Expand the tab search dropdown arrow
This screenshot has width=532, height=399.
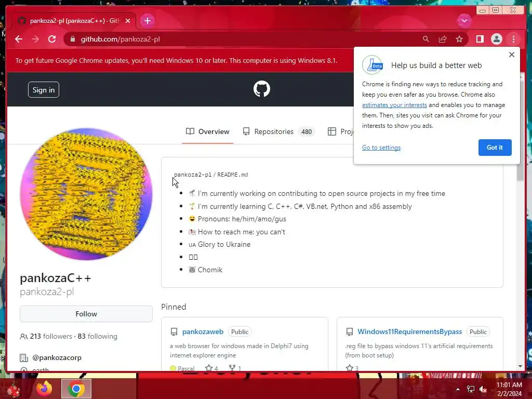464,21
